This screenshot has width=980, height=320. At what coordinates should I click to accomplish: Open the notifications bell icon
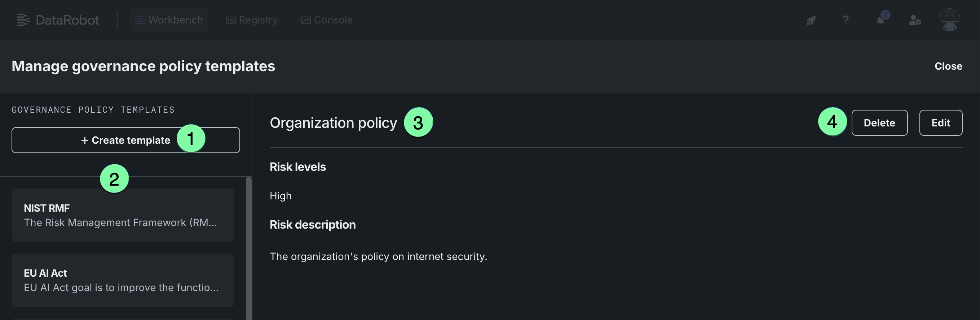pos(880,20)
